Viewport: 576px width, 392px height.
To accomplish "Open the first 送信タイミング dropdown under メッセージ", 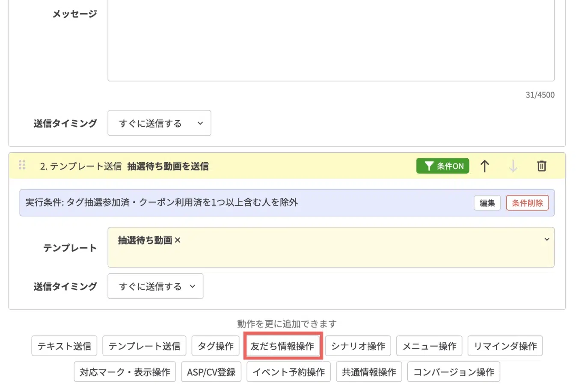I will click(159, 123).
